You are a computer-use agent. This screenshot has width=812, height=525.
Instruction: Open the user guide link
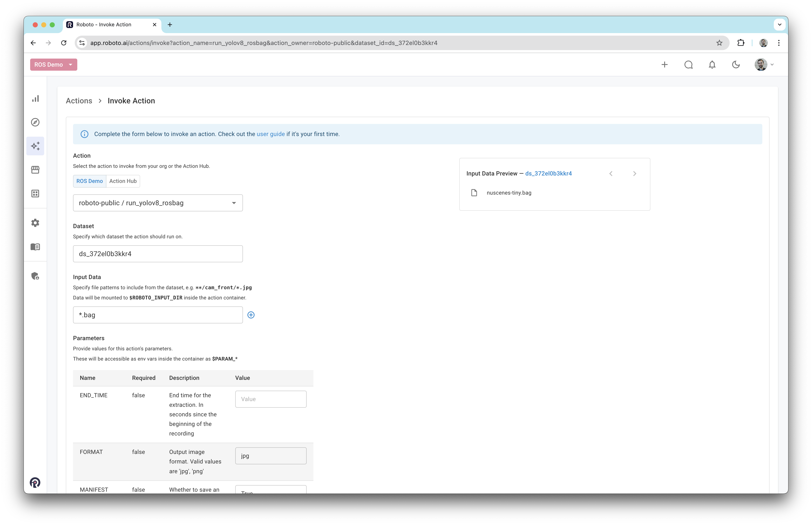(x=271, y=134)
